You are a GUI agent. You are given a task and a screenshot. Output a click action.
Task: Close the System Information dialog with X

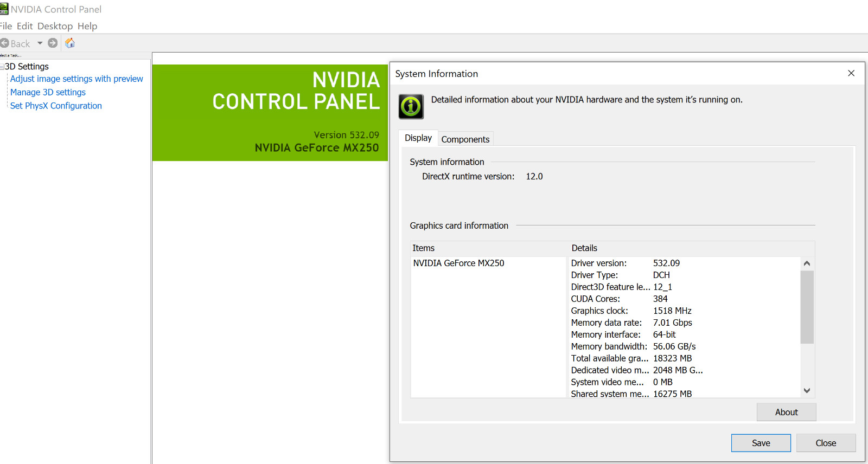click(x=851, y=73)
